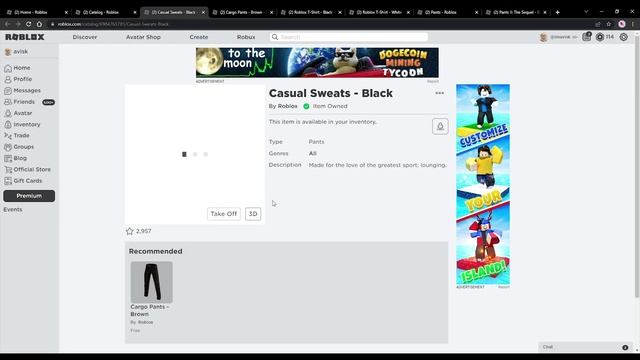Open the settings gear icon

pos(624,37)
